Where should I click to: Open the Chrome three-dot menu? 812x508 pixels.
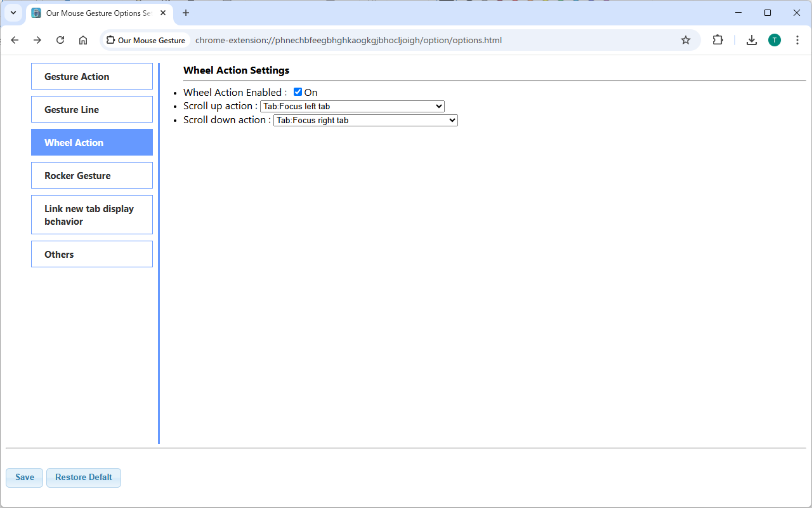797,40
